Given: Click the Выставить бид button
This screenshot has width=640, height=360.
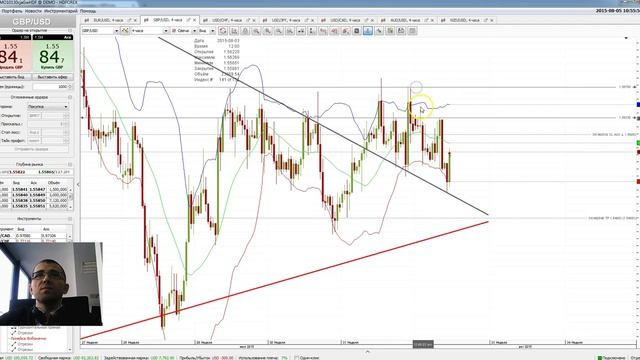Looking at the screenshot, I should point(16,77).
